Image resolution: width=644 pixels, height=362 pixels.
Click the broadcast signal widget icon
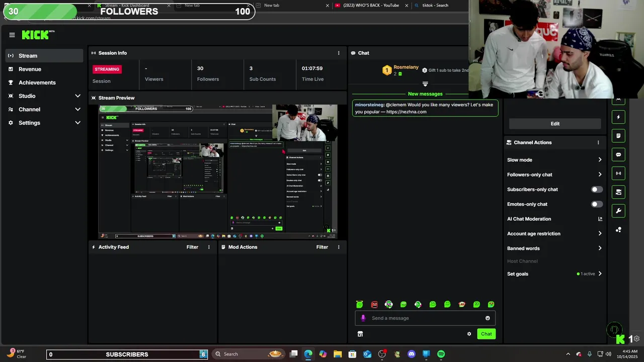click(618, 173)
